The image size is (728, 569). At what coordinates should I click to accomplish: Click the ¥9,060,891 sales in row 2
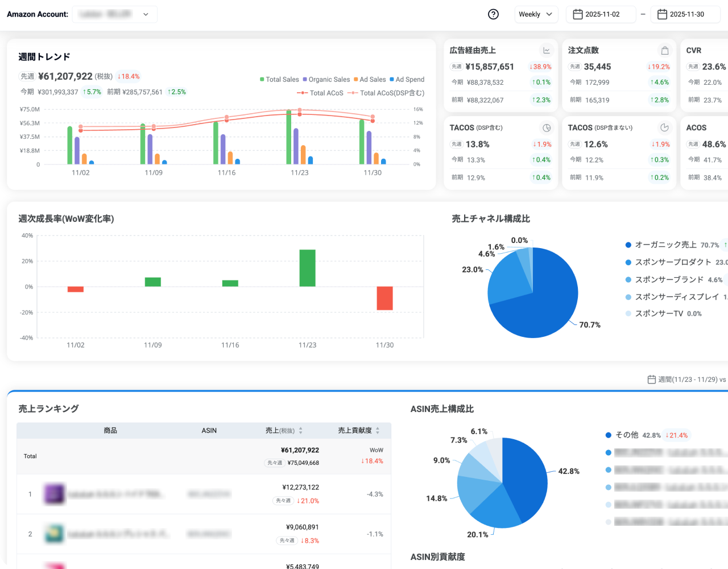click(x=303, y=527)
